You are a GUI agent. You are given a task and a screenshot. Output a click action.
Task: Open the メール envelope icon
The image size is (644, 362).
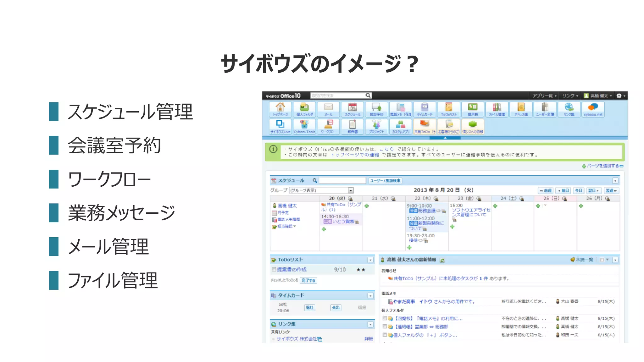(328, 109)
